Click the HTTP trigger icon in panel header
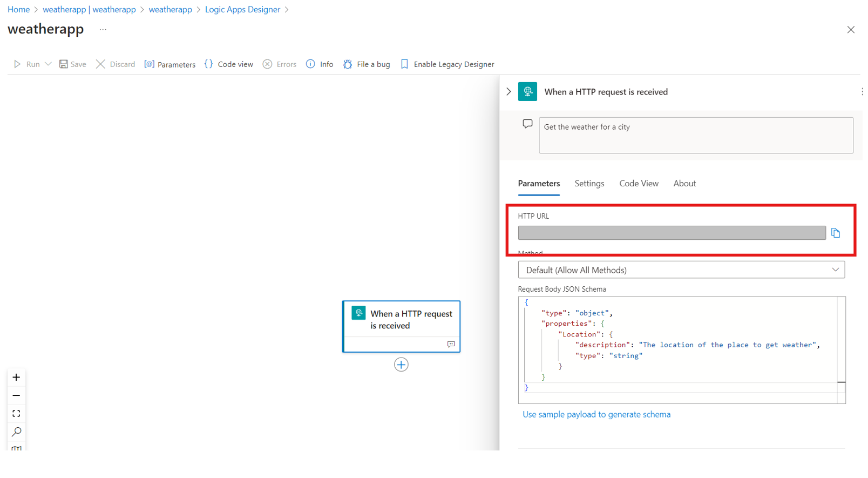This screenshot has width=868, height=478. point(527,92)
